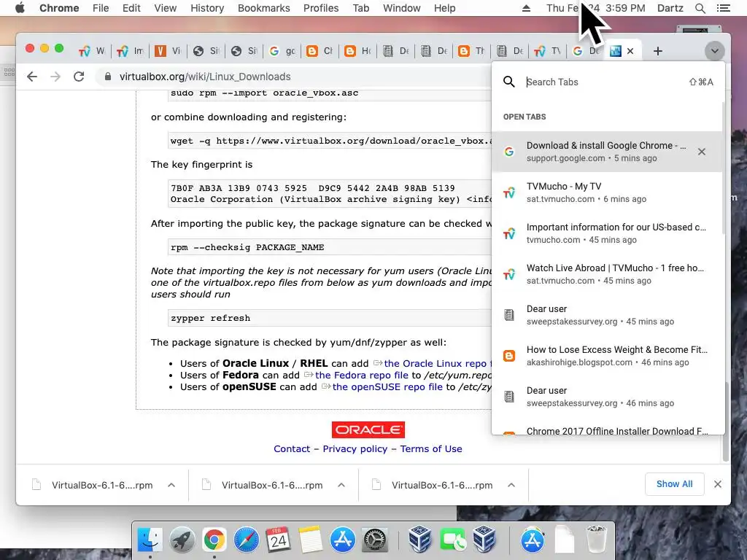
Task: Switch to the 'Vi' tab with orange V icon
Action: [168, 51]
